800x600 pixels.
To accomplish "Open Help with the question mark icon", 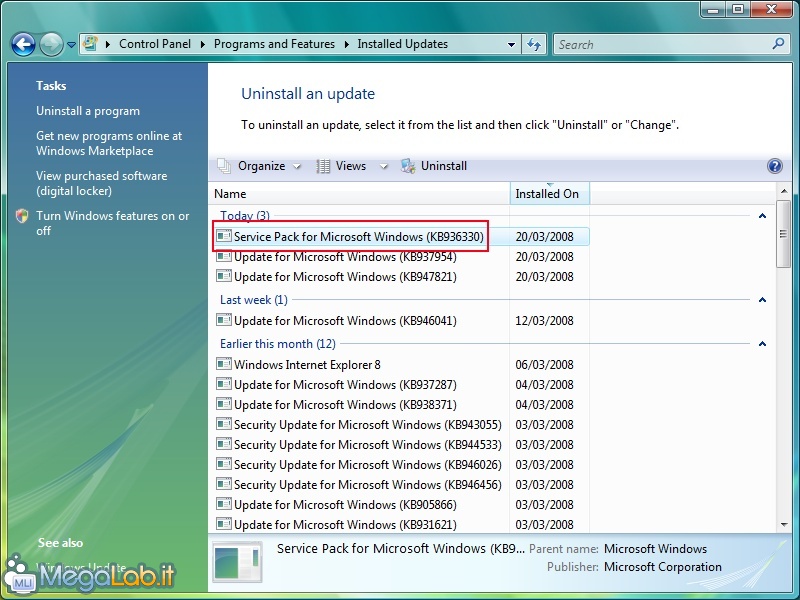I will click(774, 166).
